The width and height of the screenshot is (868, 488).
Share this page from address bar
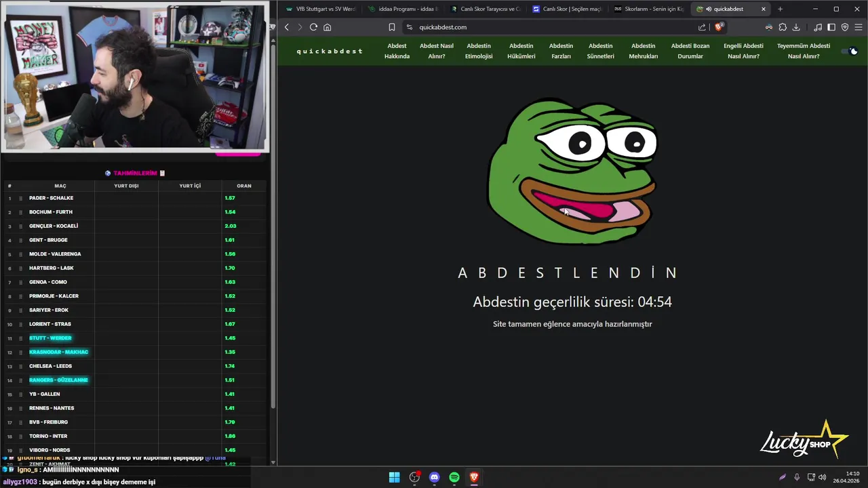pyautogui.click(x=702, y=27)
